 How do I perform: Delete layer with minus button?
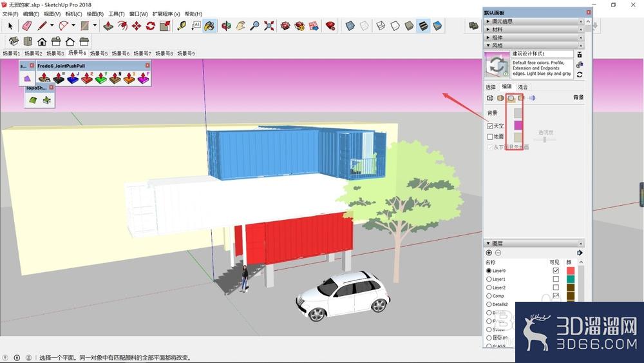click(x=498, y=253)
